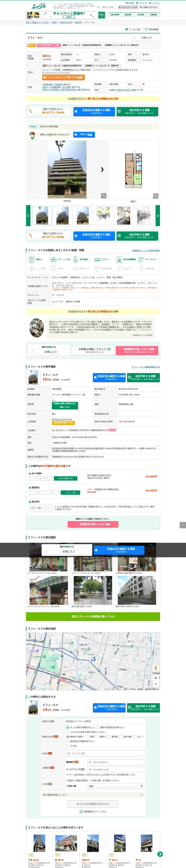186x868 pixels.
Task: Select the hallway interior thumbnail
Action: click(x=124, y=216)
